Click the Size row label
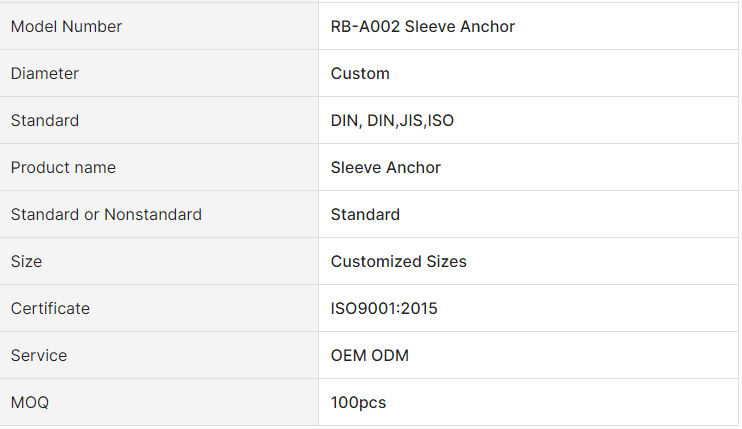 pos(27,262)
